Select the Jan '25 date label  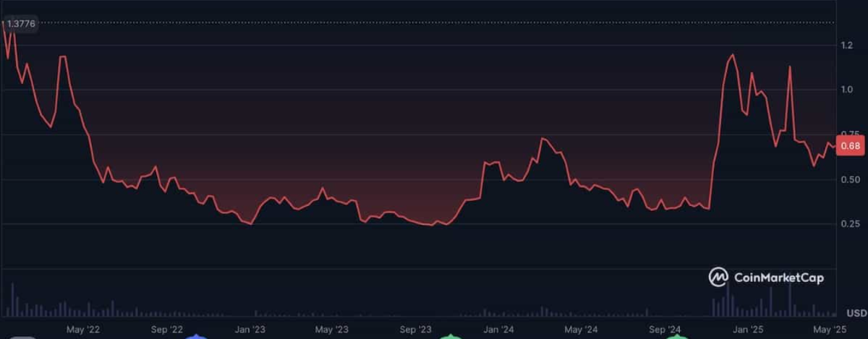(749, 329)
